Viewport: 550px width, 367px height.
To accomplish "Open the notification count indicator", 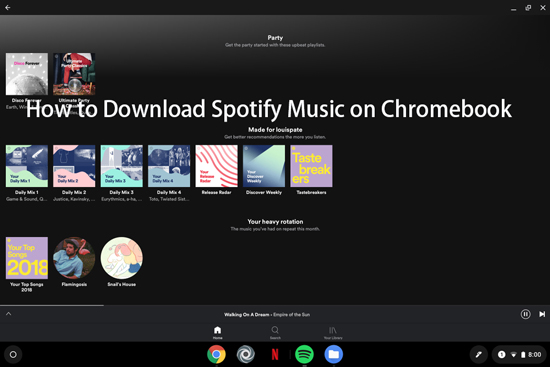I will (x=502, y=355).
